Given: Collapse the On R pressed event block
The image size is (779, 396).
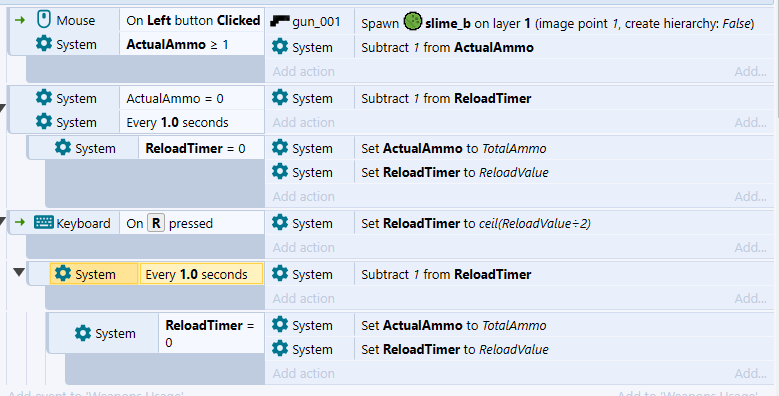Looking at the screenshot, I should pyautogui.click(x=3, y=221).
